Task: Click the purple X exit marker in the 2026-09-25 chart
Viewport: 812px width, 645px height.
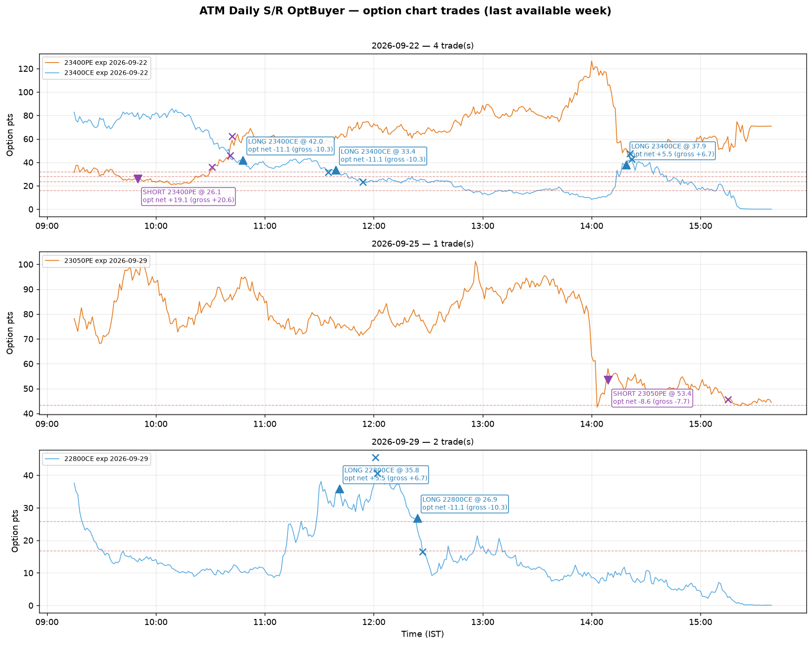Action: pos(728,400)
